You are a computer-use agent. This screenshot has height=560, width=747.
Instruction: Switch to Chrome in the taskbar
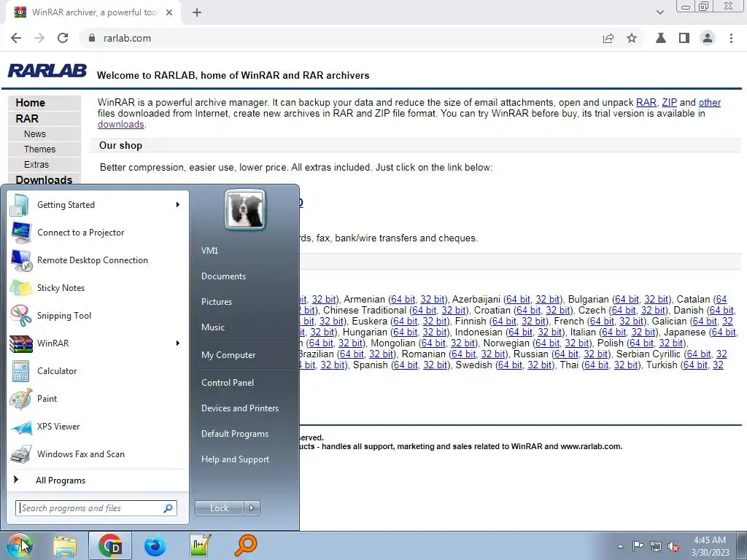pos(110,545)
